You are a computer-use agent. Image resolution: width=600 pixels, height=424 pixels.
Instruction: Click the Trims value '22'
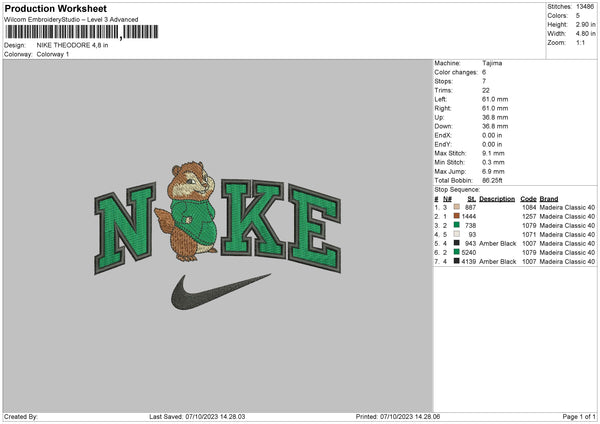coord(486,90)
